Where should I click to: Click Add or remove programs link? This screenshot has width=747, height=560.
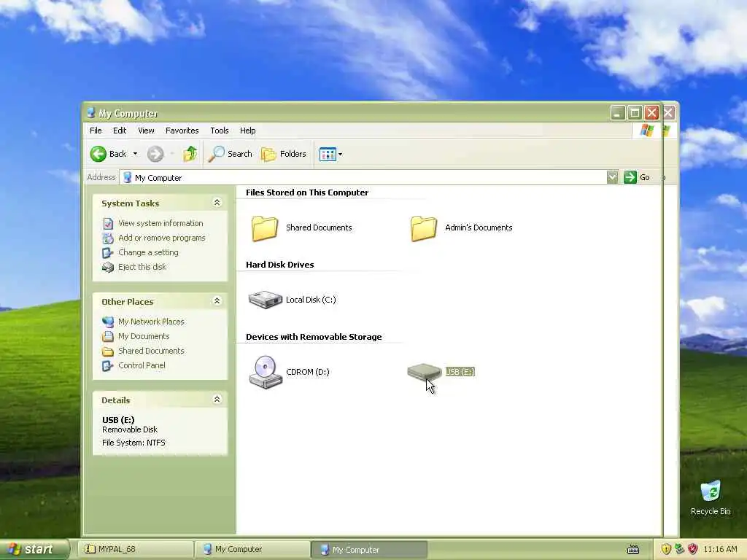(162, 238)
